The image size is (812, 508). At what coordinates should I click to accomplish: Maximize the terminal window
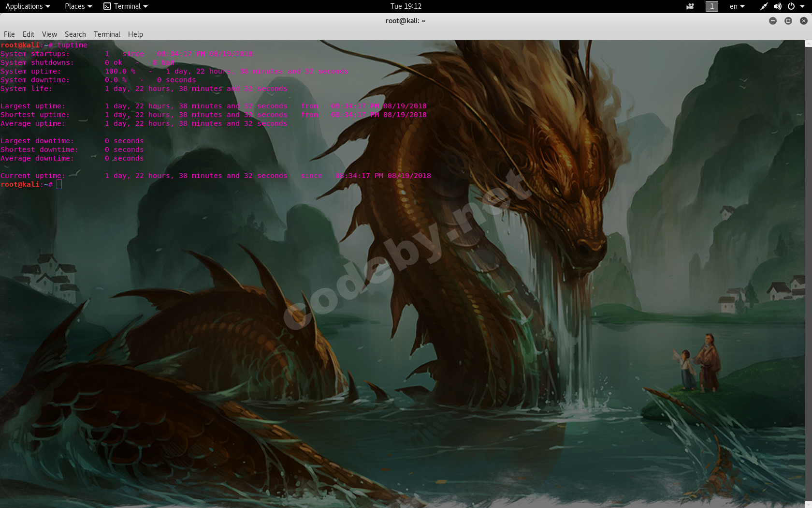point(788,21)
